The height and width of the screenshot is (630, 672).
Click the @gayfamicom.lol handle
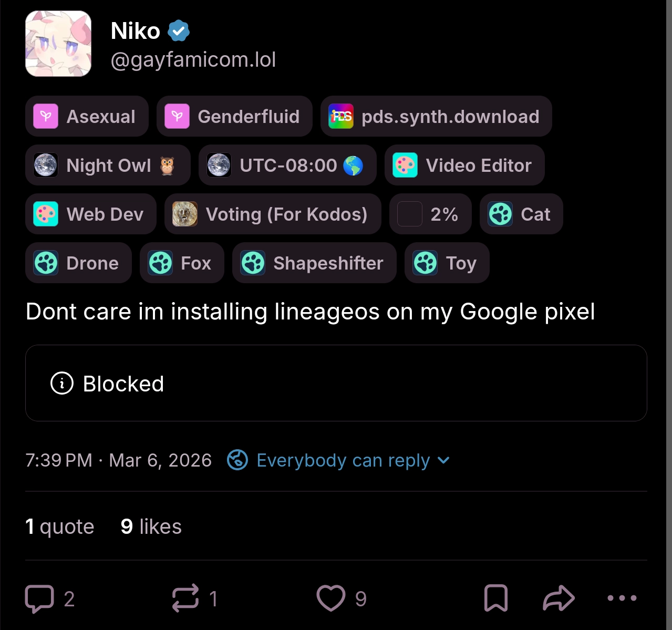pyautogui.click(x=193, y=59)
